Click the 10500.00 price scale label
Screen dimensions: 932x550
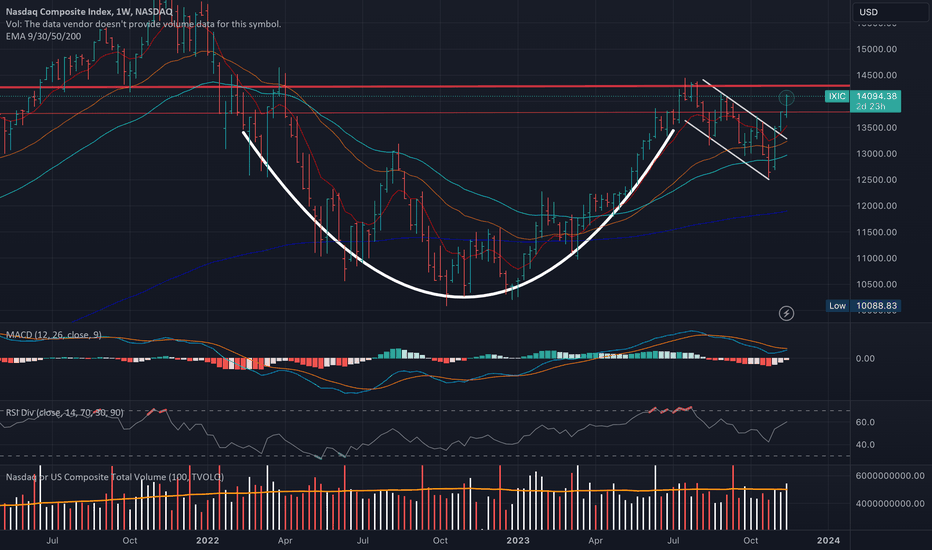pyautogui.click(x=876, y=284)
